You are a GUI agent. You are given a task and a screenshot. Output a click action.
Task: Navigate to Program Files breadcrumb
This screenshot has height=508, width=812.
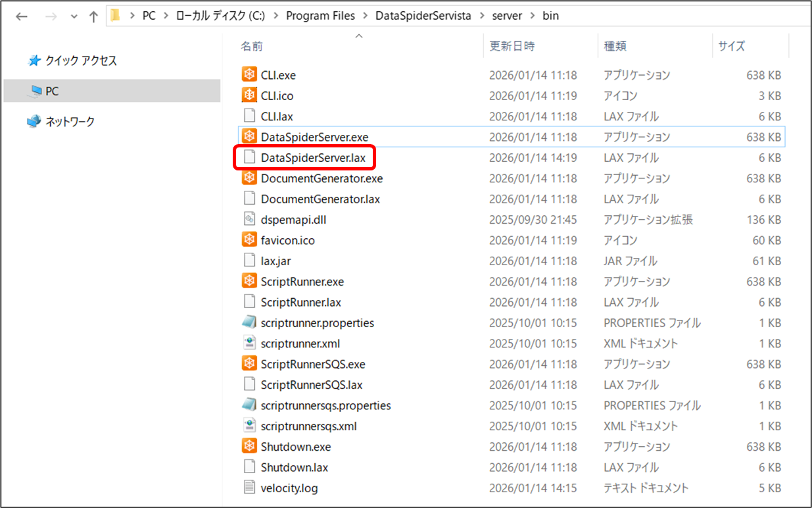[320, 16]
